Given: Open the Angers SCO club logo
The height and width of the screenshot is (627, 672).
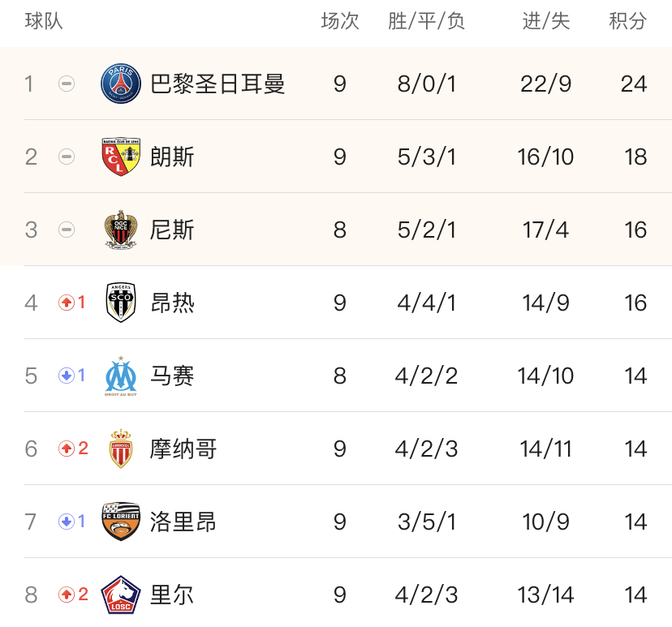Looking at the screenshot, I should (121, 303).
